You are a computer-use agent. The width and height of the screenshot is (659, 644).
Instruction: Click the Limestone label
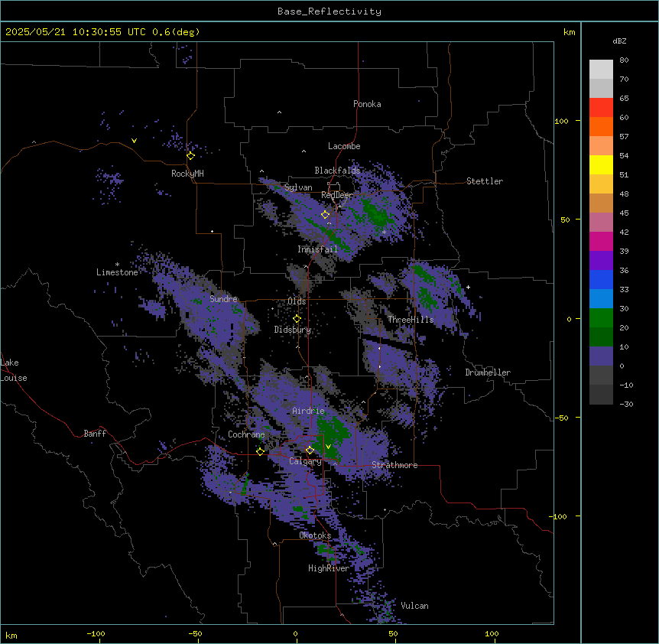[x=117, y=272]
